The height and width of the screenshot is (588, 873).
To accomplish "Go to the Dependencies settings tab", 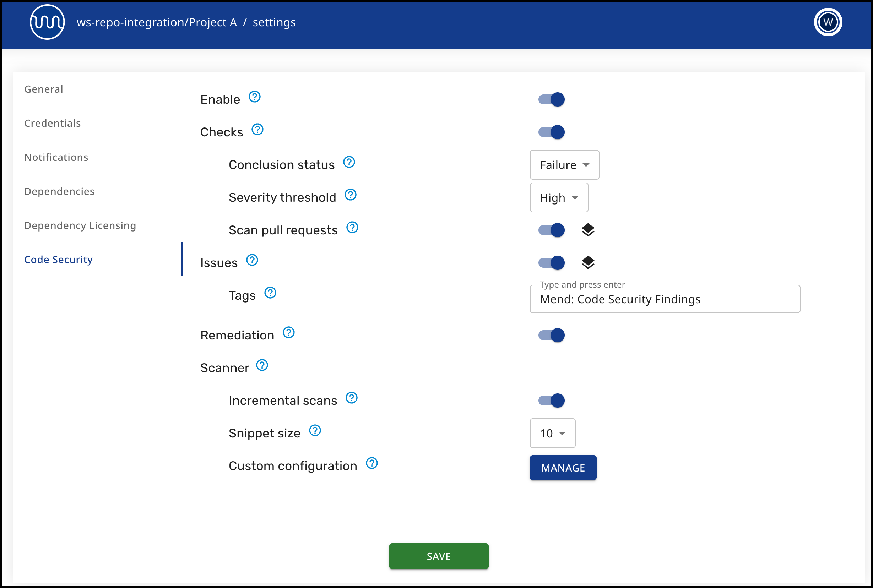I will pos(59,191).
